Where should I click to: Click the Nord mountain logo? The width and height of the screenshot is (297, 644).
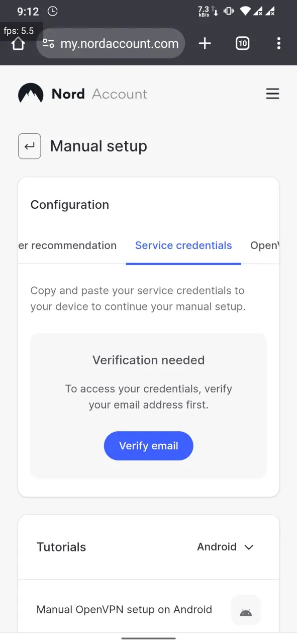(31, 94)
